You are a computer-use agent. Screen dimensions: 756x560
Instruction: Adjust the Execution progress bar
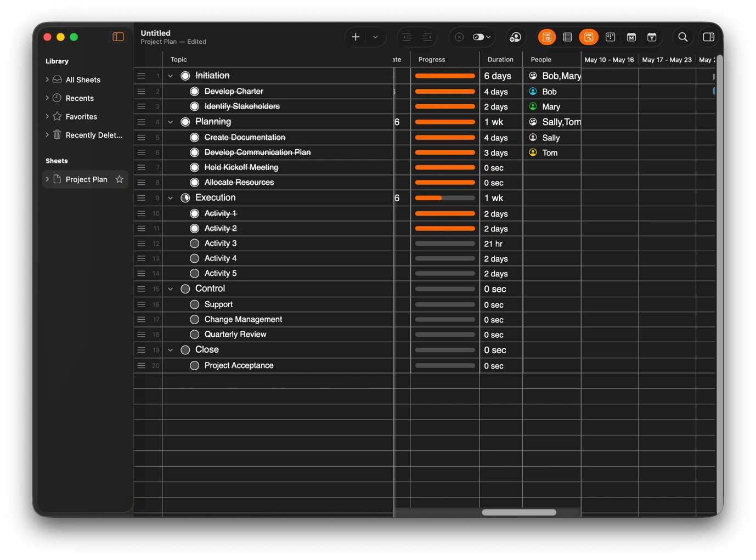(x=445, y=198)
